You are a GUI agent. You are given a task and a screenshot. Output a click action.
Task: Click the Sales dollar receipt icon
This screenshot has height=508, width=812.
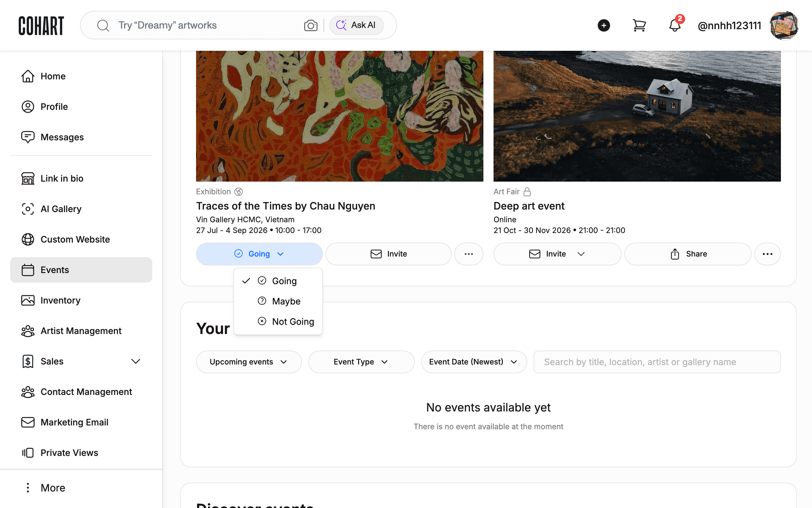point(28,362)
